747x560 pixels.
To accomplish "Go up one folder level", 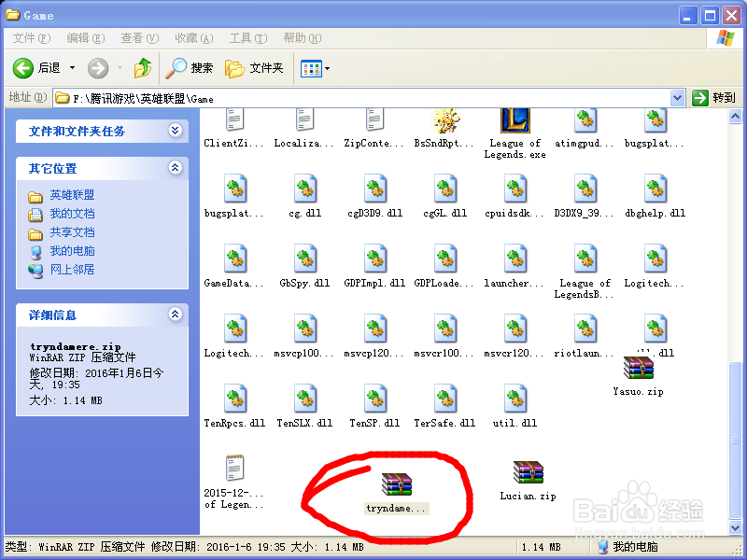I will 143,68.
